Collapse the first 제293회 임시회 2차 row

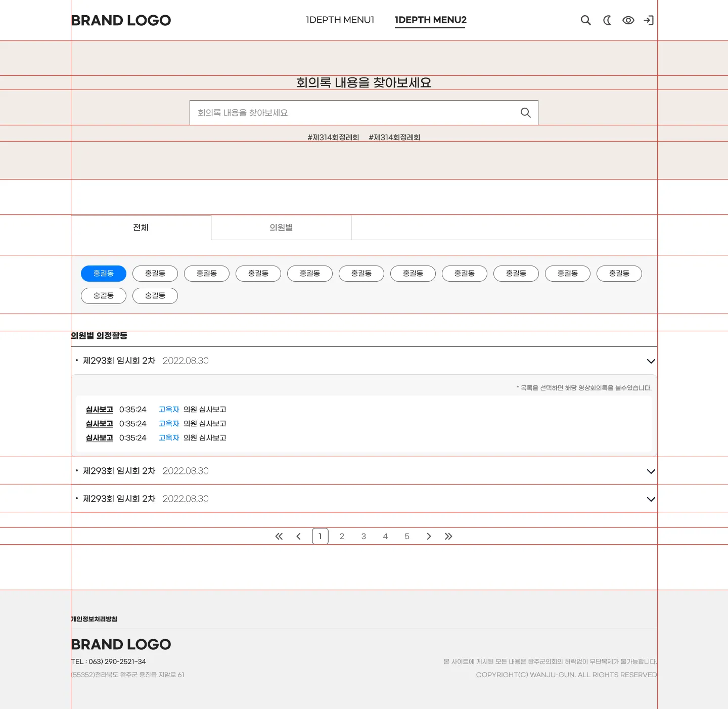(x=364, y=361)
